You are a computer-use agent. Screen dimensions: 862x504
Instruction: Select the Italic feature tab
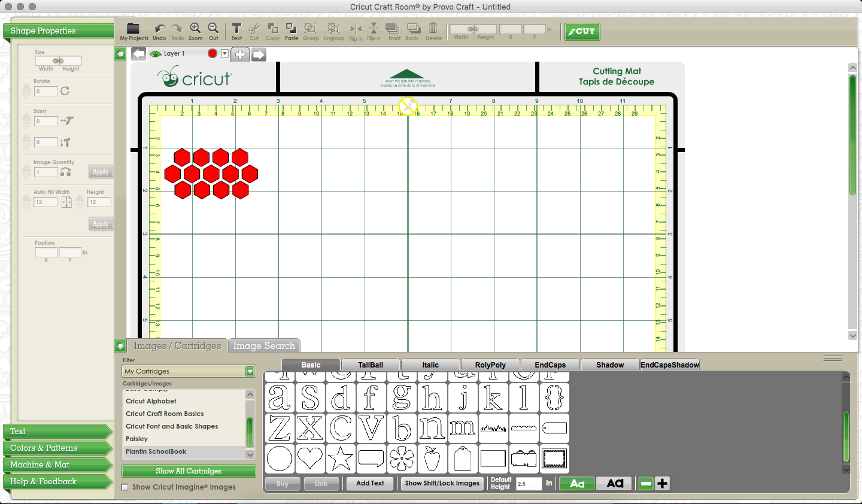click(x=430, y=365)
